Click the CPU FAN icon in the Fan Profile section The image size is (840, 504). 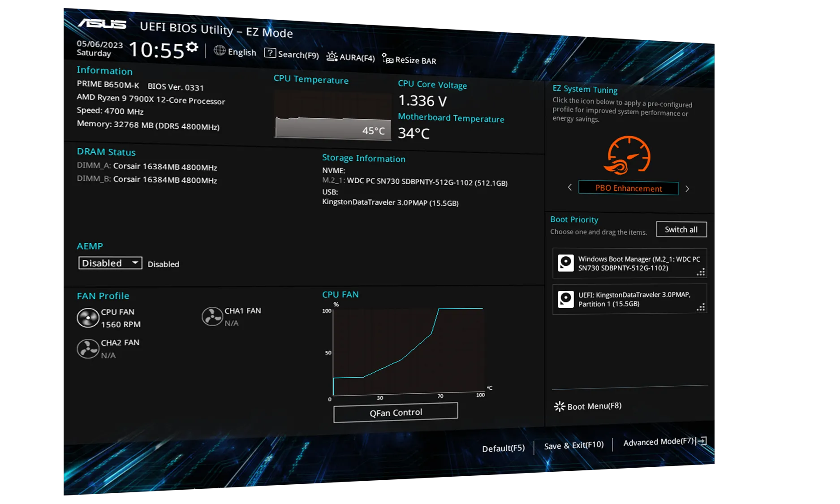(88, 318)
